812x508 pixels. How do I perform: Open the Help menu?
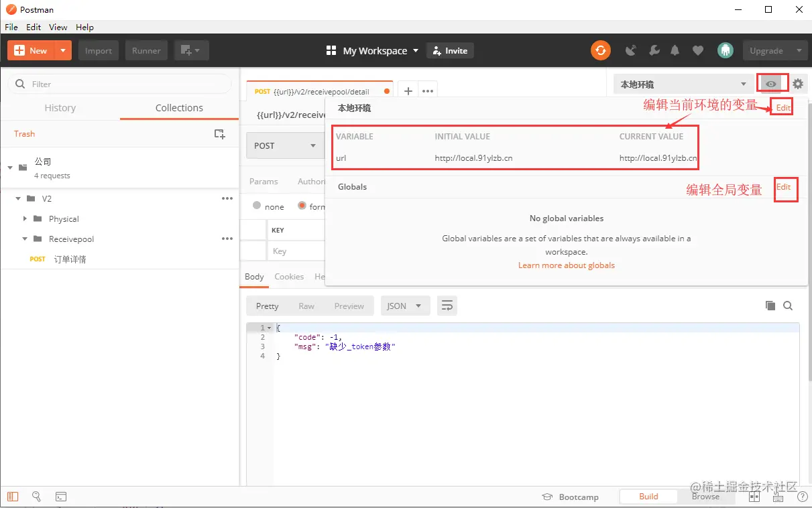click(84, 27)
